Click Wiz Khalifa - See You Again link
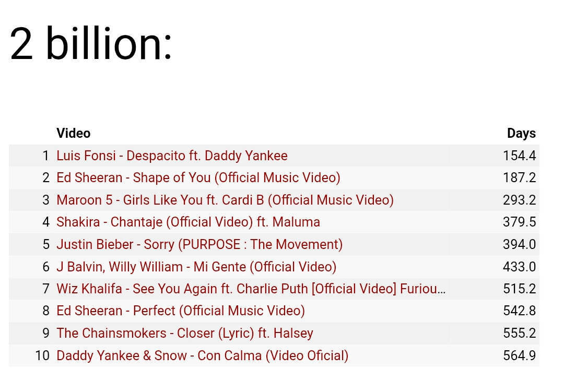Screen dimensions: 564x392 (251, 289)
